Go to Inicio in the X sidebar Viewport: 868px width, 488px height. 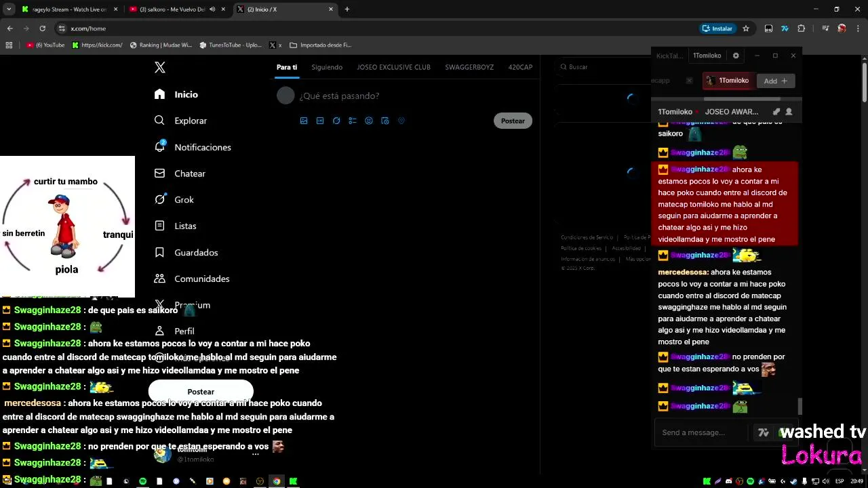coord(176,94)
